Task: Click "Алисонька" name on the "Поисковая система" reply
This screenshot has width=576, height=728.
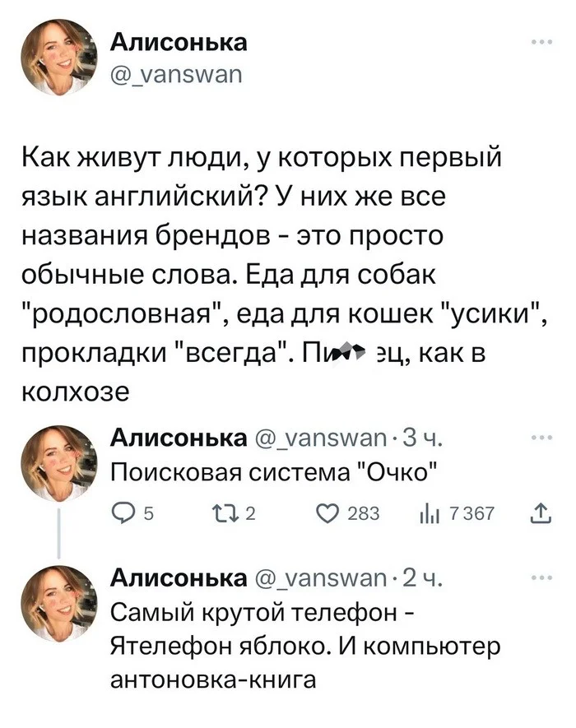Action: click(178, 438)
